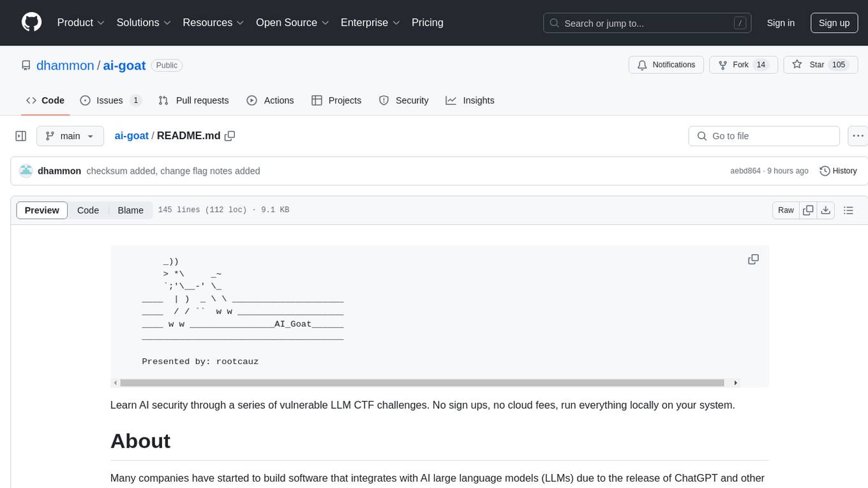
Task: Switch to the Projects tab
Action: [336, 100]
